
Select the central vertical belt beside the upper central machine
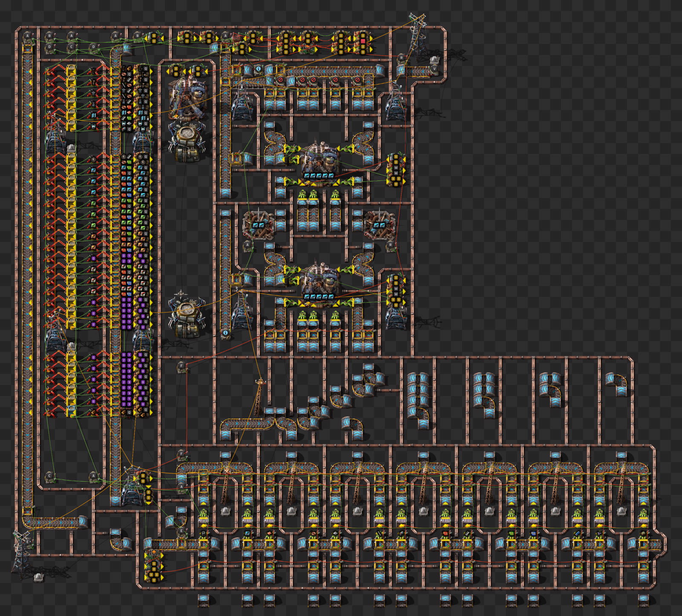click(x=225, y=124)
